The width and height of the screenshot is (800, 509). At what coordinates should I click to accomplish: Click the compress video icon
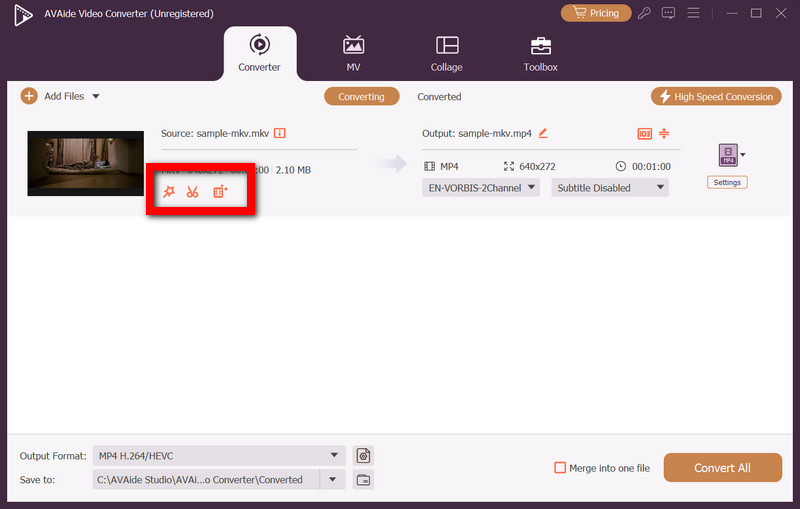[x=664, y=134]
